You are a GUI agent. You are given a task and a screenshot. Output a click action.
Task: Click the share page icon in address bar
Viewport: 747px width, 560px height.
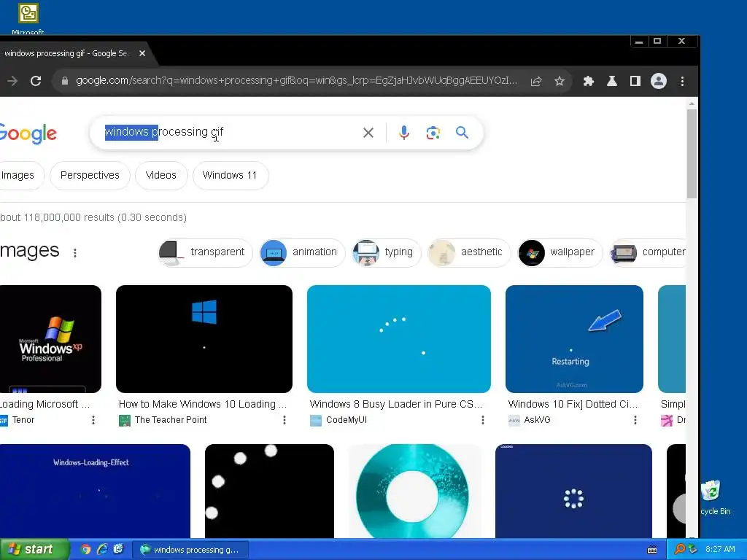[x=536, y=81]
